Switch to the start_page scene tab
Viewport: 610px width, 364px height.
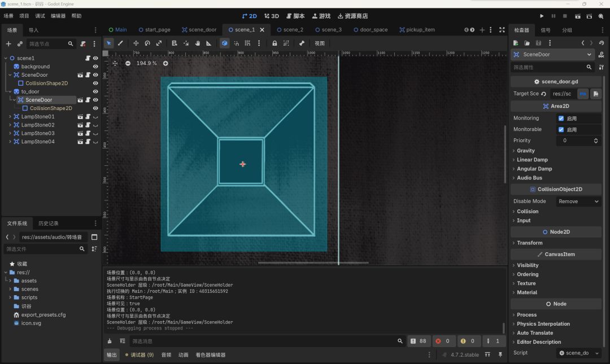coord(154,29)
